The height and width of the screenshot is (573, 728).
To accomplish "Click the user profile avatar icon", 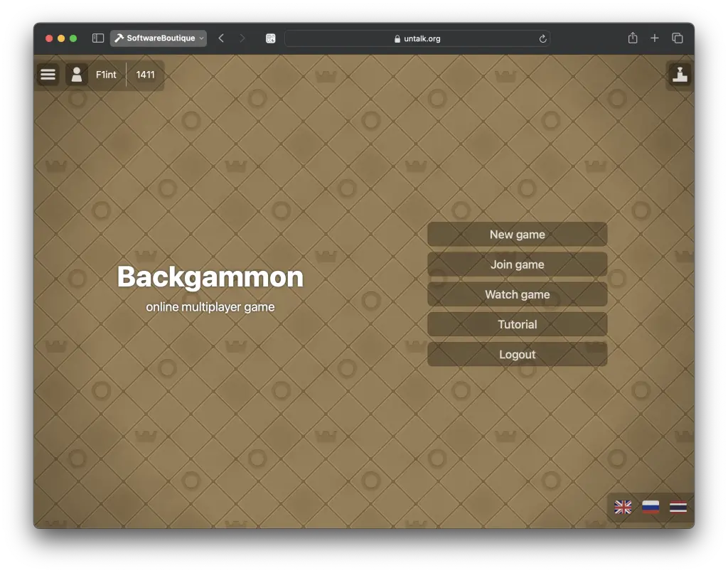I will coord(77,75).
